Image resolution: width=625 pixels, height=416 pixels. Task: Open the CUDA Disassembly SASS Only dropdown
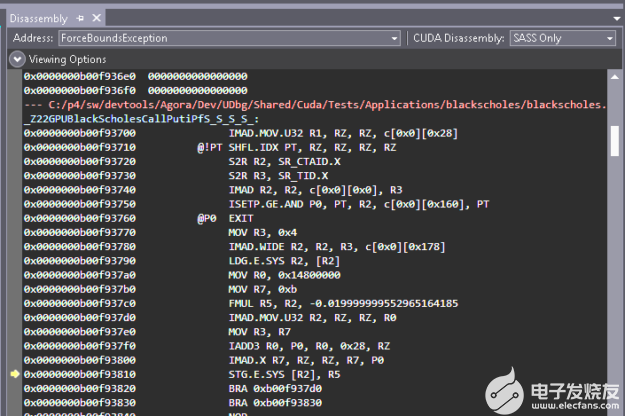562,38
